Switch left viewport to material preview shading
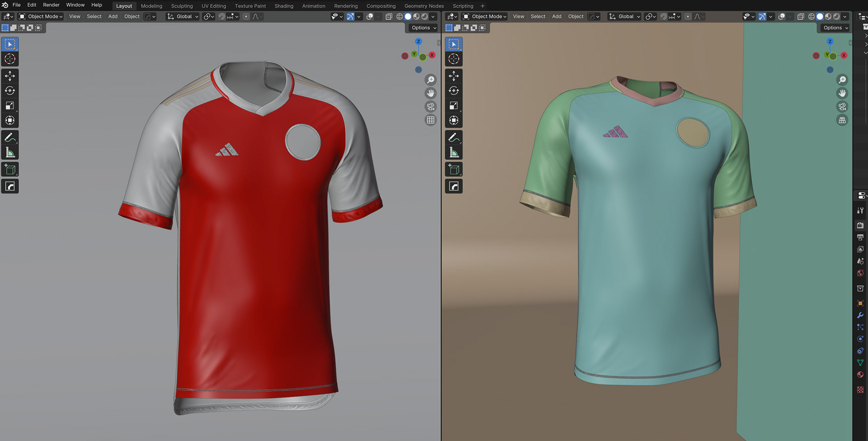868x441 pixels. pyautogui.click(x=416, y=16)
